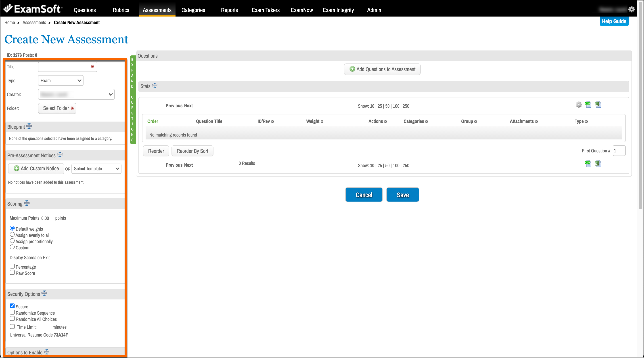Screen dimensions: 644x358
Task: Export to CSV using top icon
Action: coord(588,105)
